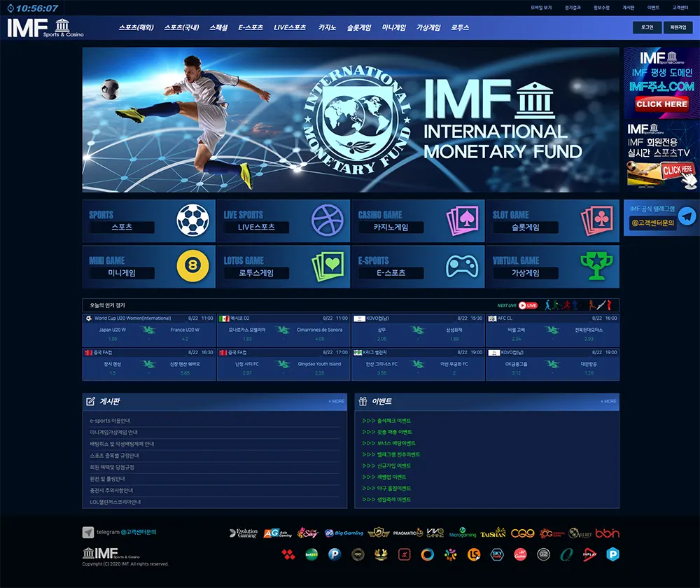Click the gift icon beside 이벤트 panel title

point(363,401)
